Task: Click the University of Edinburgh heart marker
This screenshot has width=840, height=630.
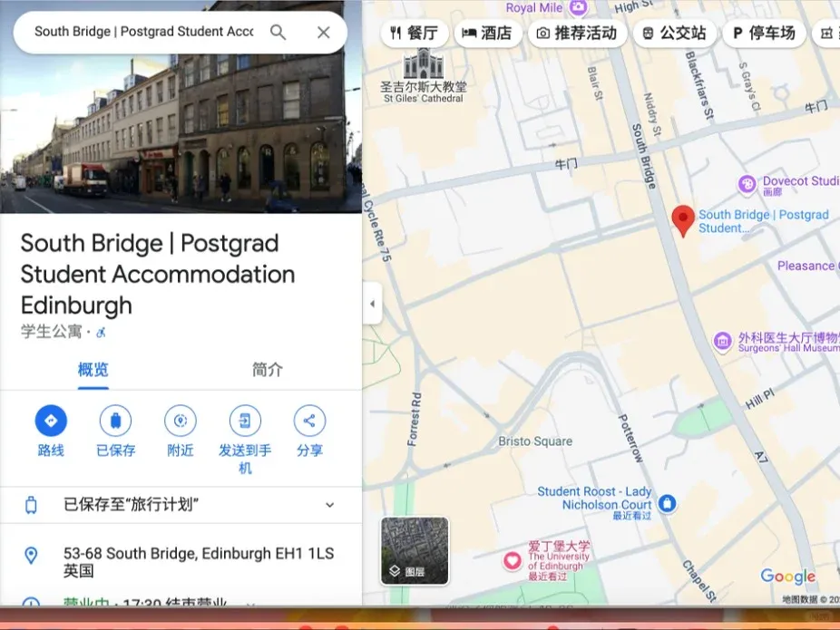Action: click(x=513, y=560)
